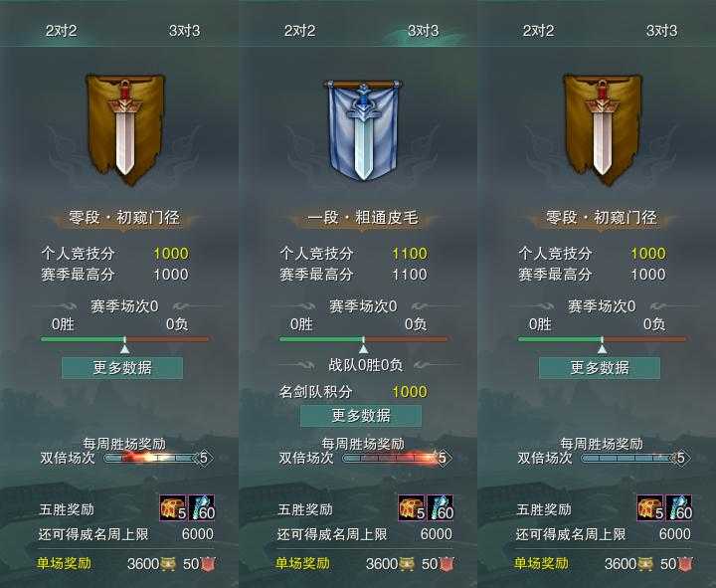Click the blue sword banner rank emblem

(x=363, y=129)
